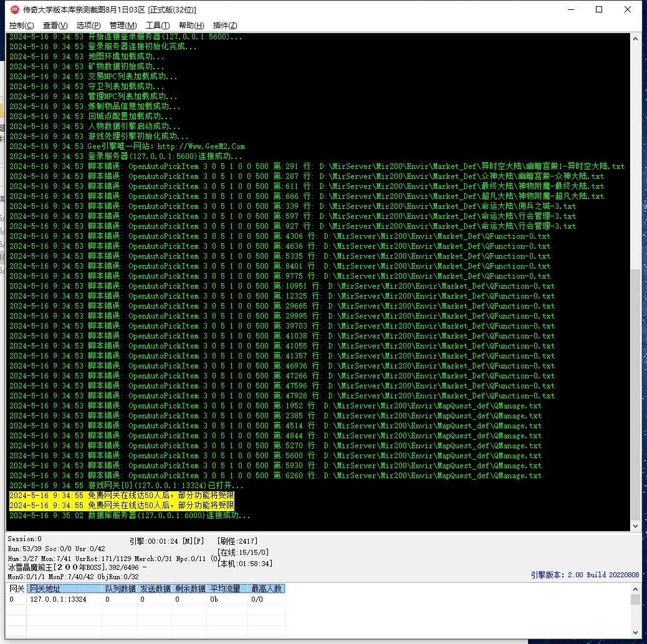This screenshot has width=647, height=644.
Task: Maximize the 传奇大学版本库 window
Action: coord(599,9)
